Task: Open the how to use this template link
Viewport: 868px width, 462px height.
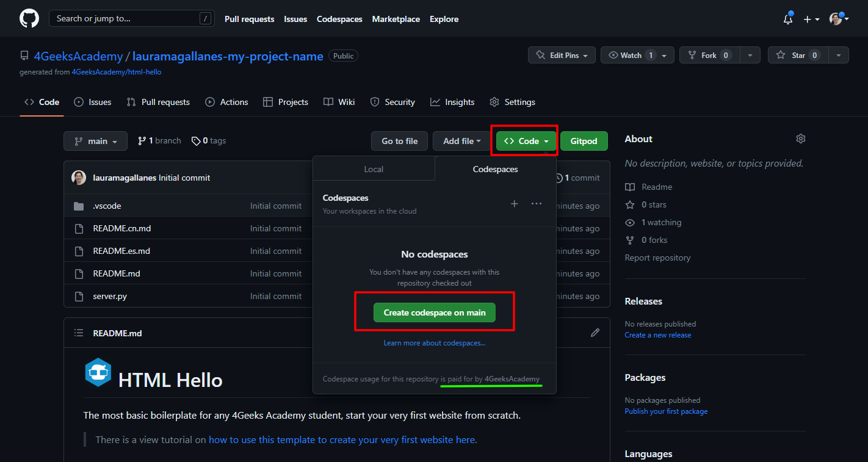Action: tap(341, 439)
